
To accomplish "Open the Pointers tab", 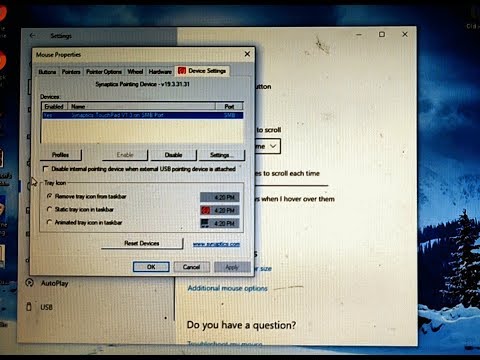I will click(x=71, y=72).
